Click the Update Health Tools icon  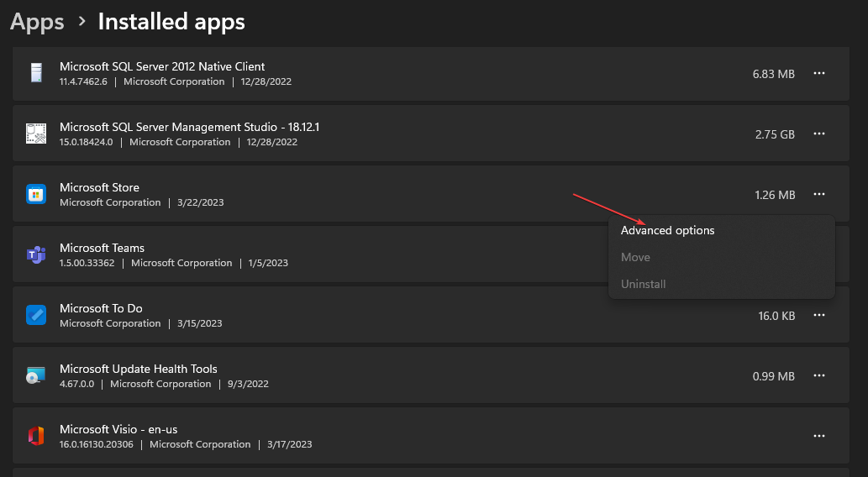pos(36,375)
